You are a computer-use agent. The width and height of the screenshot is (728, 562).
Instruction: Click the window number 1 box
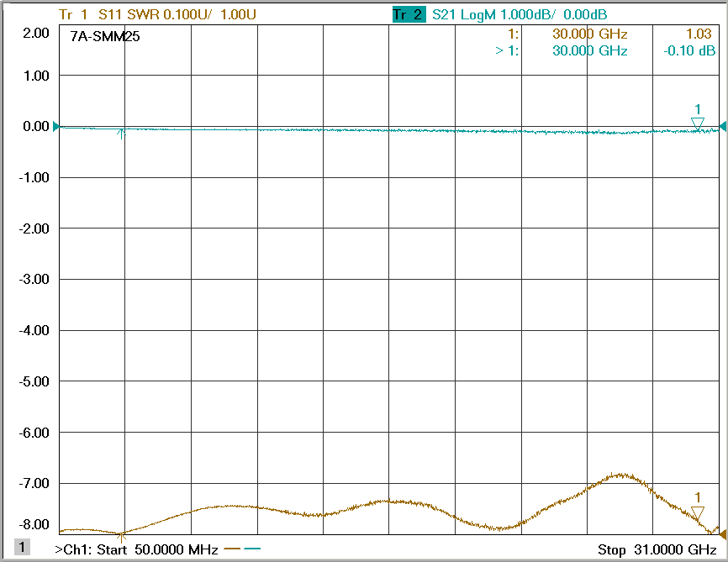tap(23, 548)
